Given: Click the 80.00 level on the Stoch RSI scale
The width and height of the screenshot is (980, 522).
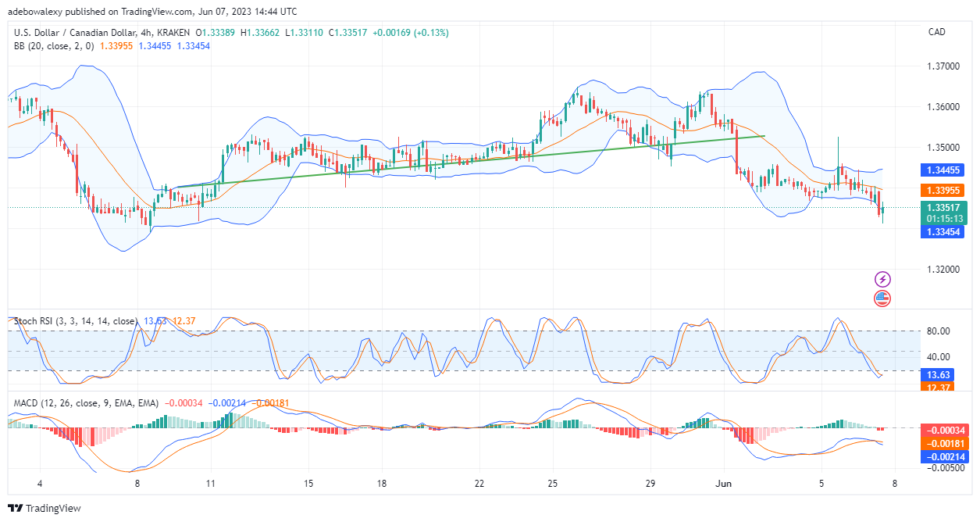Looking at the screenshot, I should click(938, 331).
